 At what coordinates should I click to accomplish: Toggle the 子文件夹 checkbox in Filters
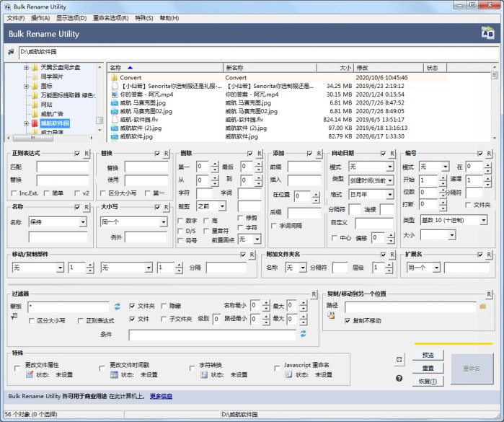point(164,319)
